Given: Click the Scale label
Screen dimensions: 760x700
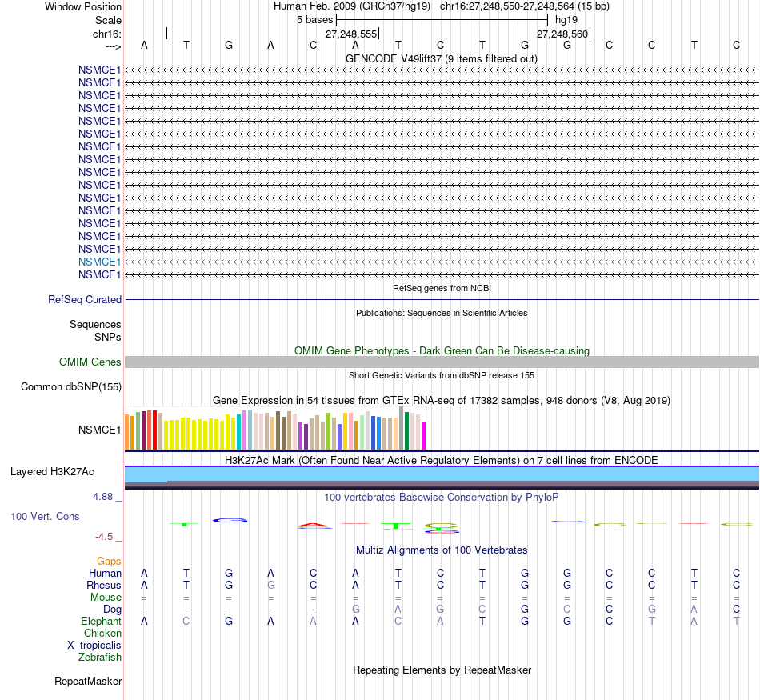Looking at the screenshot, I should click(108, 20).
